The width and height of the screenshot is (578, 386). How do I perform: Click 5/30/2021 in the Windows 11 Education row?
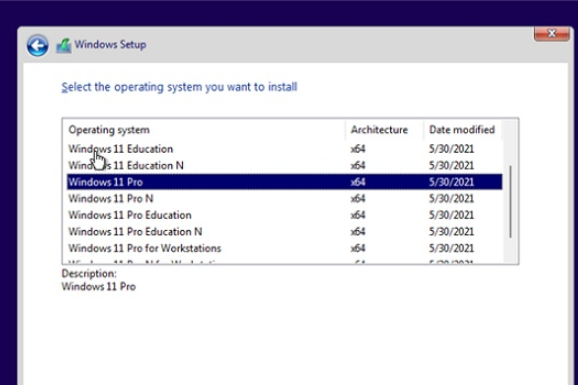tap(451, 149)
